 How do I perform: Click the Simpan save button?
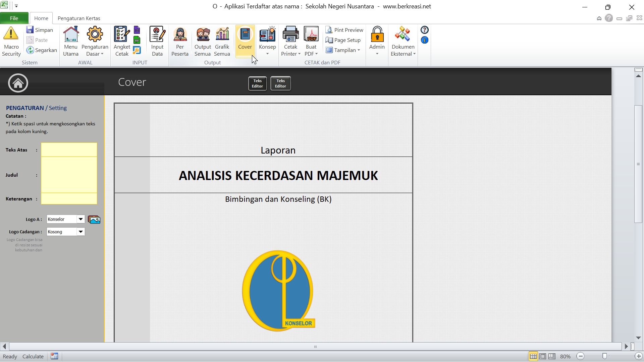pyautogui.click(x=40, y=30)
